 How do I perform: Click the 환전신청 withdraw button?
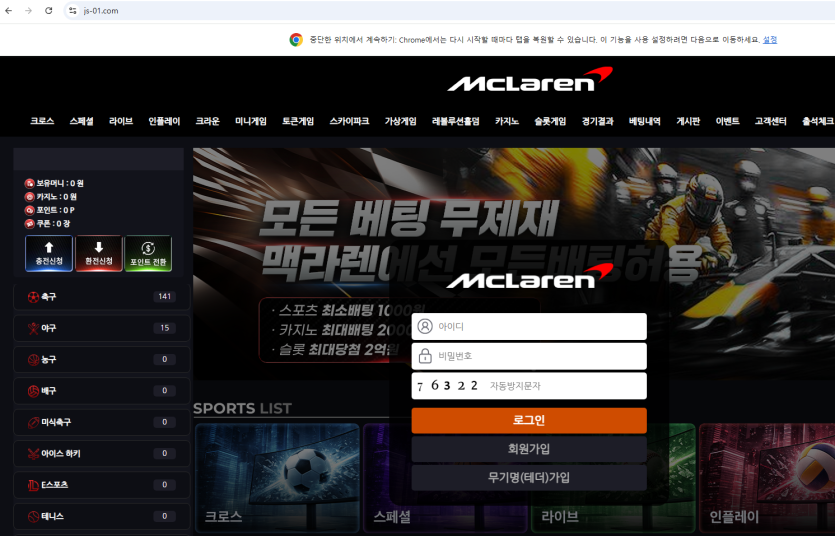pos(99,253)
